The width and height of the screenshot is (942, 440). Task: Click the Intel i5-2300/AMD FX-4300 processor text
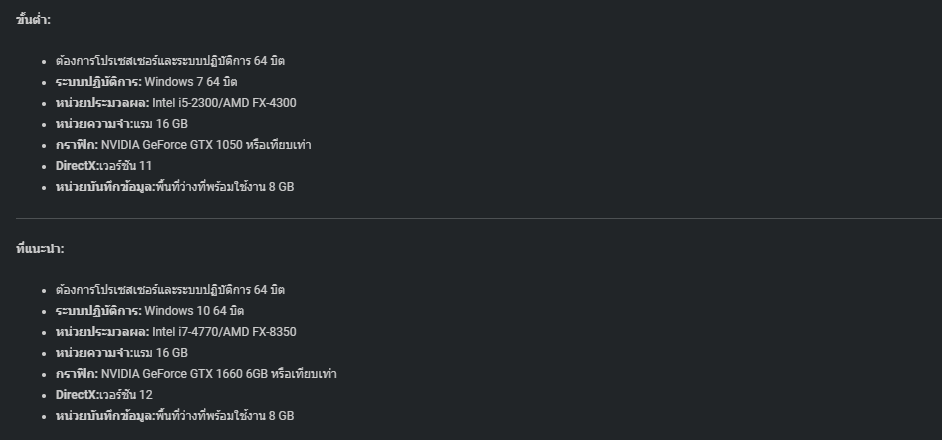tap(224, 103)
